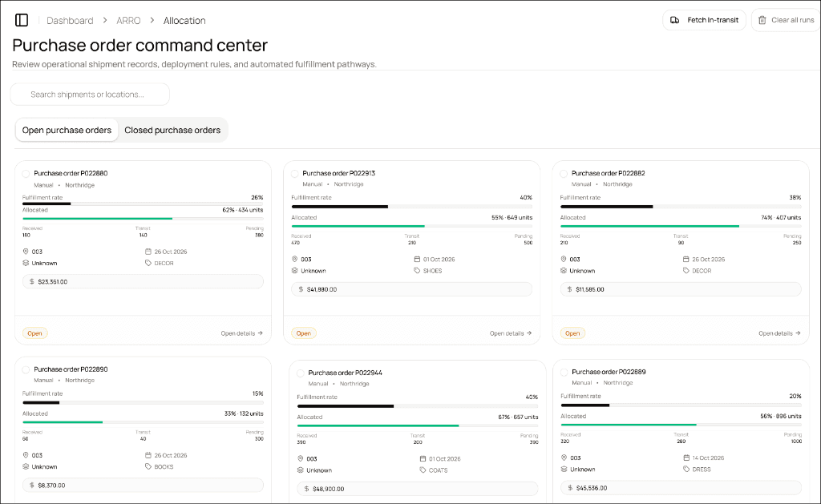821x504 pixels.
Task: Click location pin icon on P022880 card
Action: coord(26,252)
